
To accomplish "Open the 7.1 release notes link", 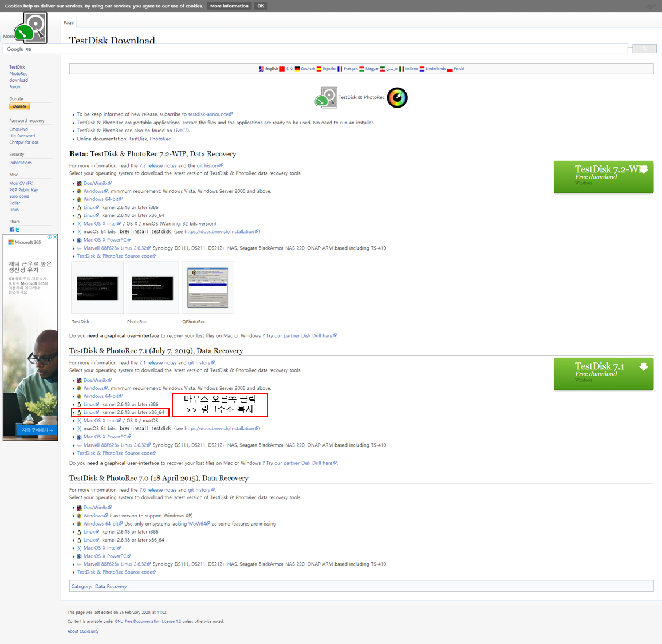I will pyautogui.click(x=158, y=363).
